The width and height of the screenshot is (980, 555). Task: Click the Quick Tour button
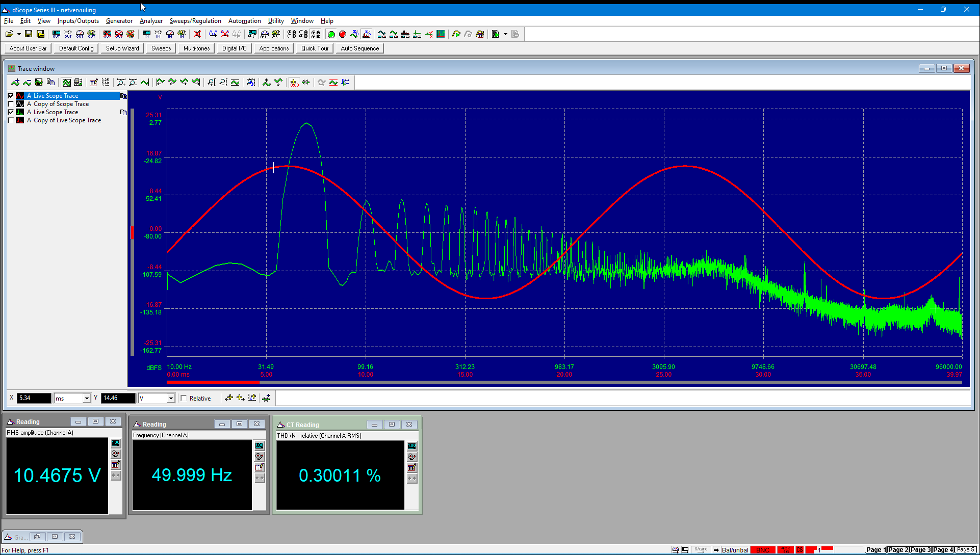[x=315, y=48]
